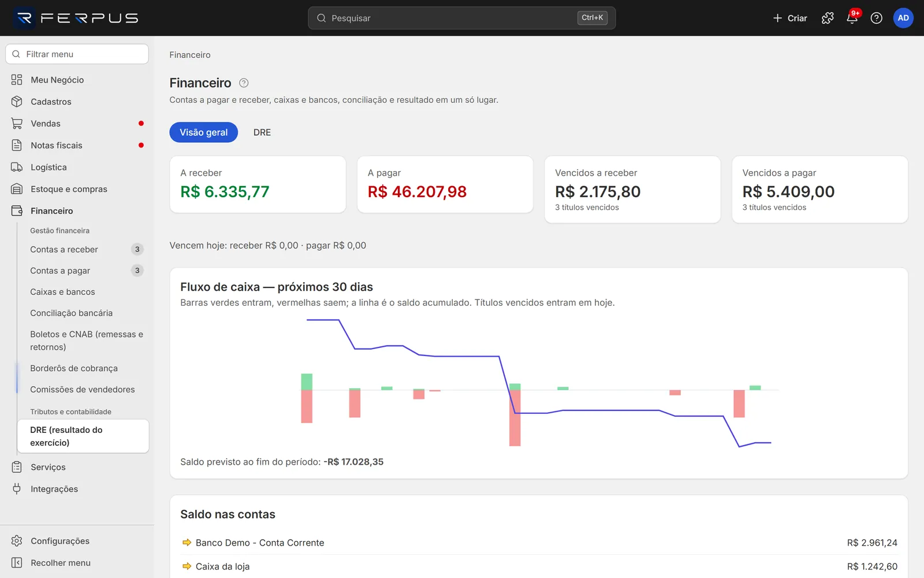Click the Serviços clipboard icon
The height and width of the screenshot is (578, 924).
17,467
